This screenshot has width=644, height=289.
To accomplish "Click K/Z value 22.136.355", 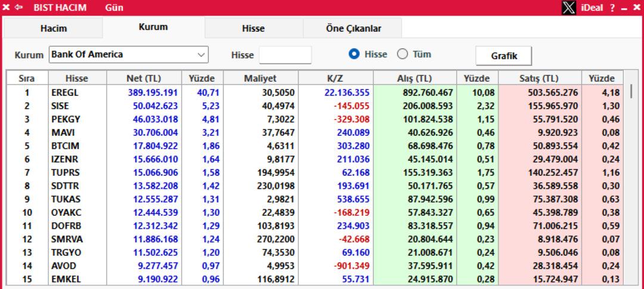I will (347, 93).
